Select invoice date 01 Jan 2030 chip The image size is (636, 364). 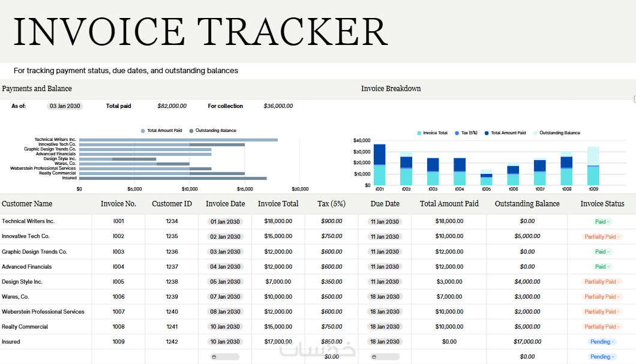225,222
